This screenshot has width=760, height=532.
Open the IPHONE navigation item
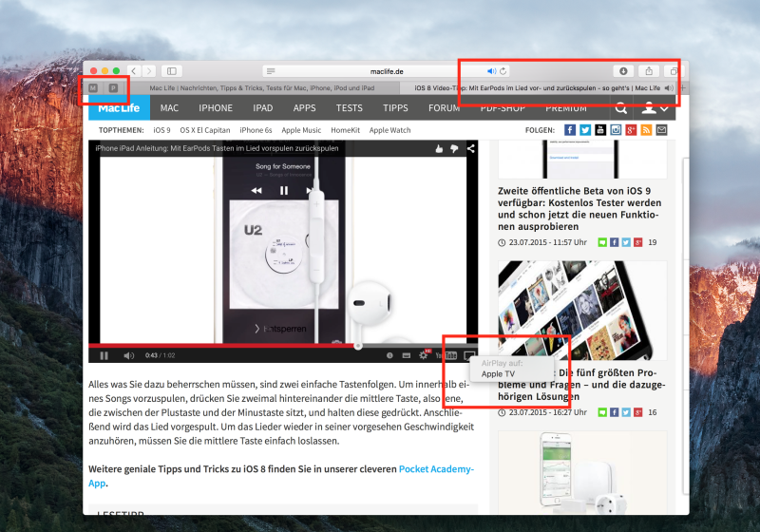[x=216, y=108]
